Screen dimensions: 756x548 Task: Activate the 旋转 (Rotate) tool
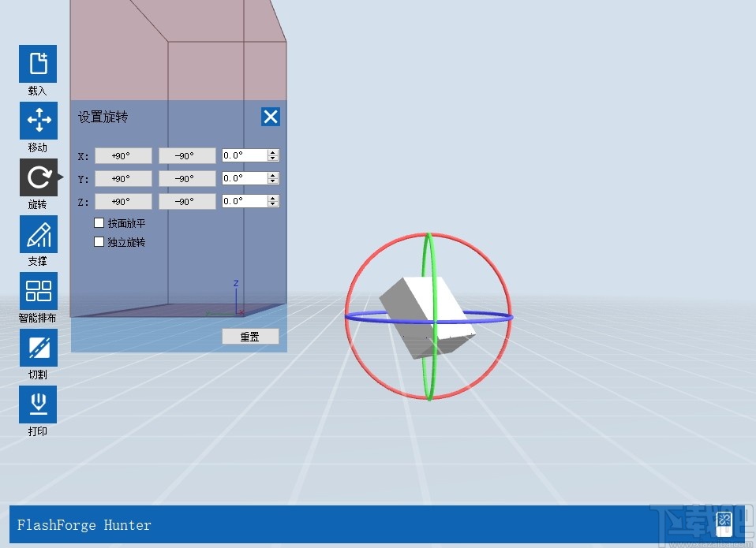pyautogui.click(x=37, y=177)
